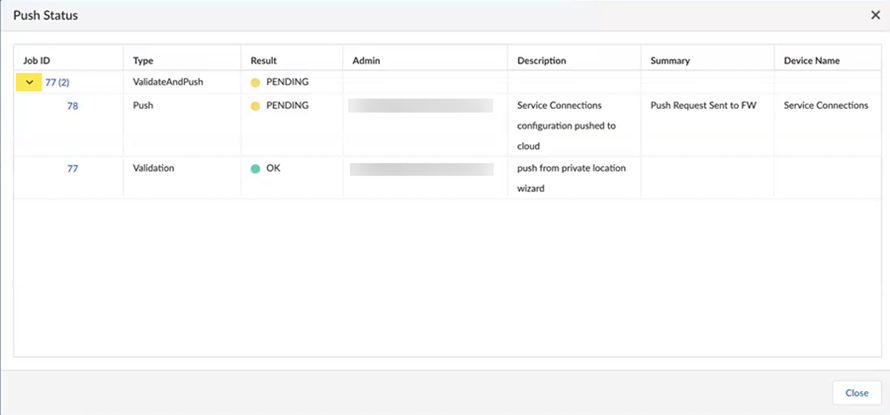Viewport: 890px width, 415px height.
Task: Sort by Description column header
Action: (541, 60)
